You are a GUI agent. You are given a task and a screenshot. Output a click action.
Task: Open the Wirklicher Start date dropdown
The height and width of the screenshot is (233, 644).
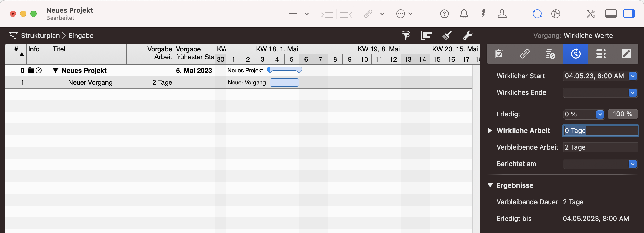[632, 76]
